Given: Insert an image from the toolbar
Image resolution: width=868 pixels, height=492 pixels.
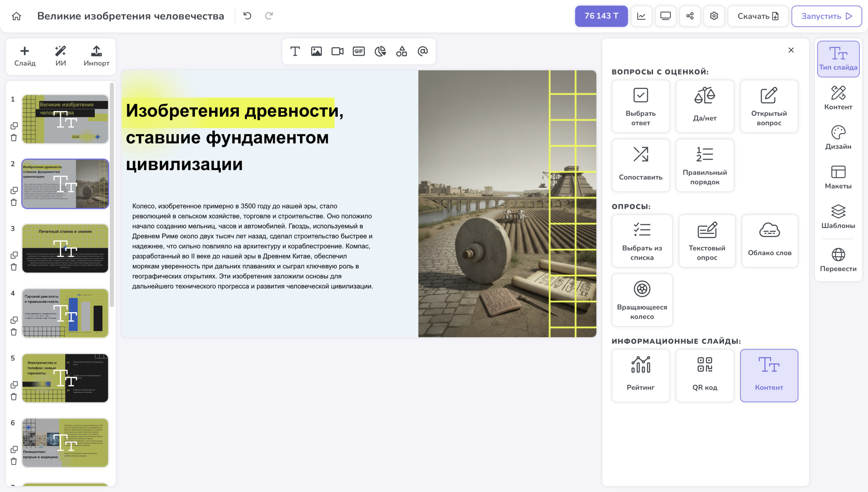Looking at the screenshot, I should coord(316,51).
